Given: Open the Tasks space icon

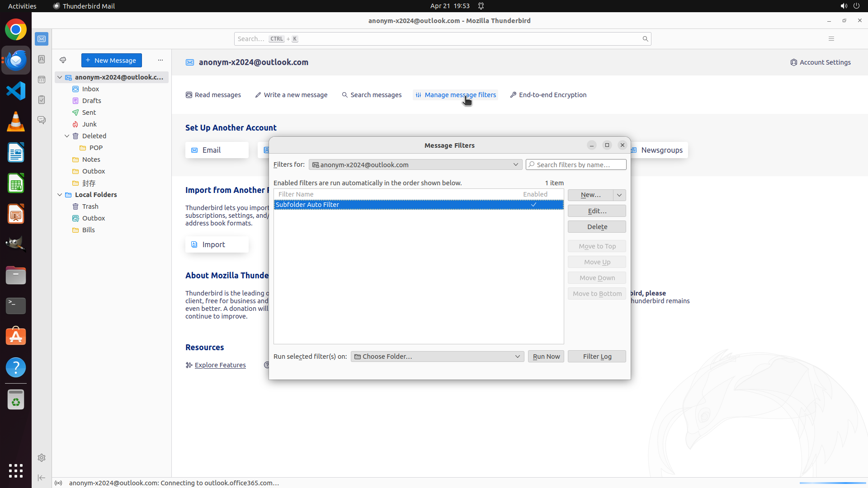Looking at the screenshot, I should click(42, 100).
